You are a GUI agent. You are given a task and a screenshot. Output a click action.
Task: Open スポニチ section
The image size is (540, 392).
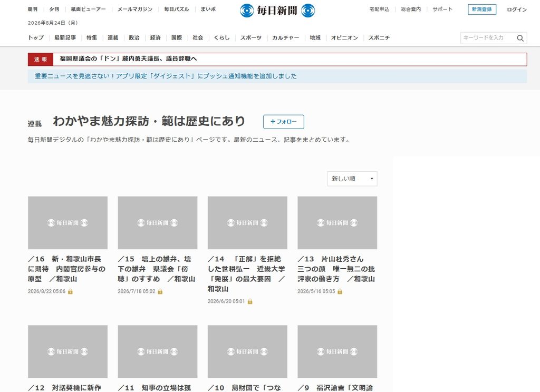(379, 37)
